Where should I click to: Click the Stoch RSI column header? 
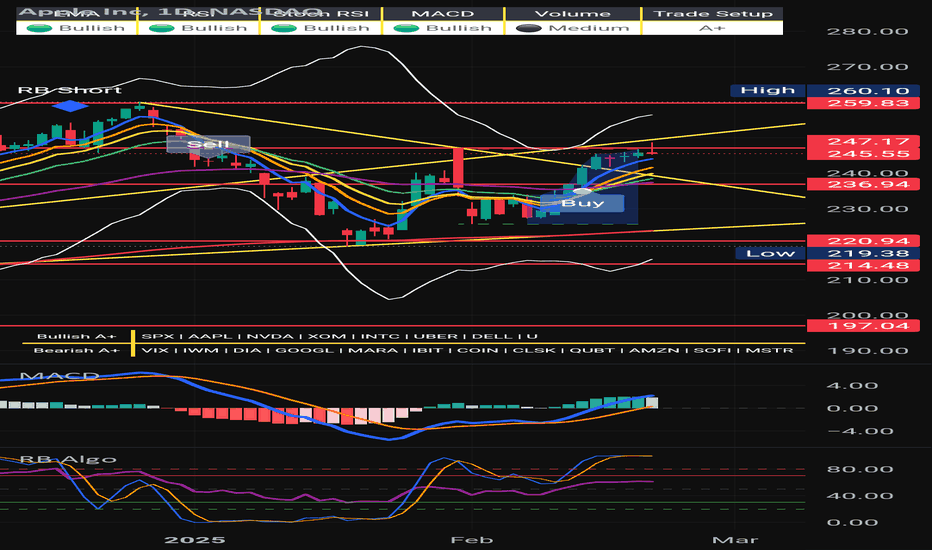point(321,13)
